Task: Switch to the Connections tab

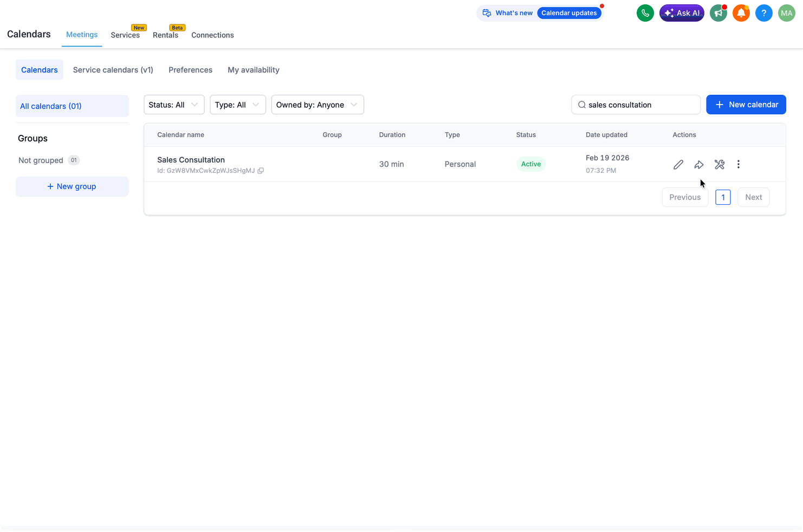Action: click(x=212, y=35)
